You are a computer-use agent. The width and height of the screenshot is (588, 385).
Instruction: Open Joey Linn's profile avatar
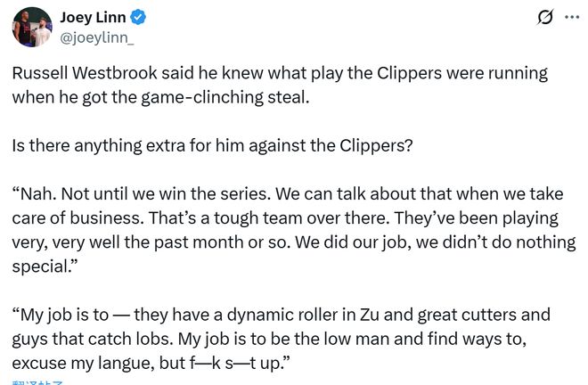pyautogui.click(x=32, y=27)
